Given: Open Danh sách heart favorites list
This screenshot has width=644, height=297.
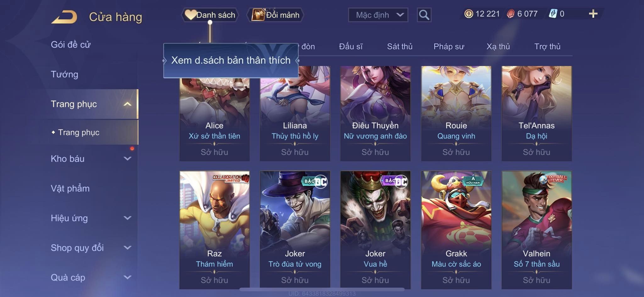Looking at the screenshot, I should pyautogui.click(x=210, y=15).
